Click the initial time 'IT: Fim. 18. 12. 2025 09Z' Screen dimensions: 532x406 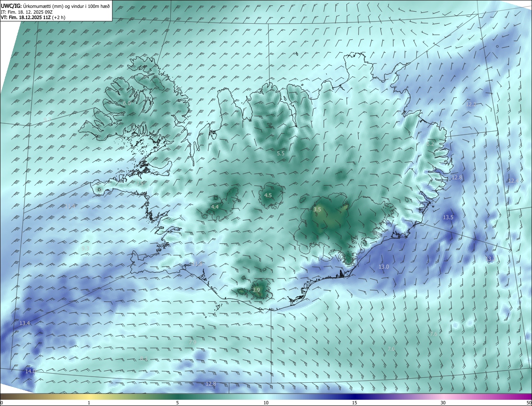pos(27,12)
